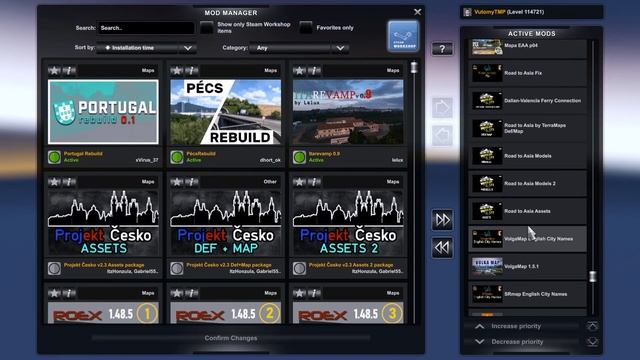Toggle Projekt Česko Assets package status indicator
Viewport: 640px width, 360px height.
click(x=54, y=268)
